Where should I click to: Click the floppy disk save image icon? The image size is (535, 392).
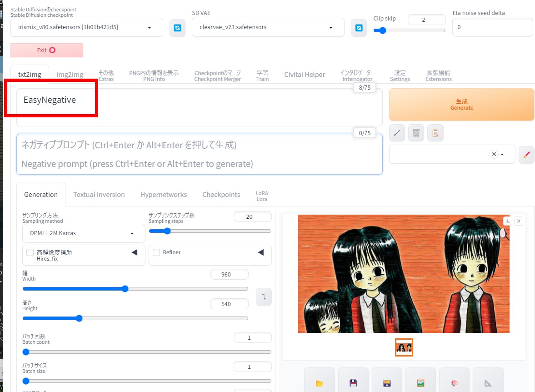click(353, 382)
